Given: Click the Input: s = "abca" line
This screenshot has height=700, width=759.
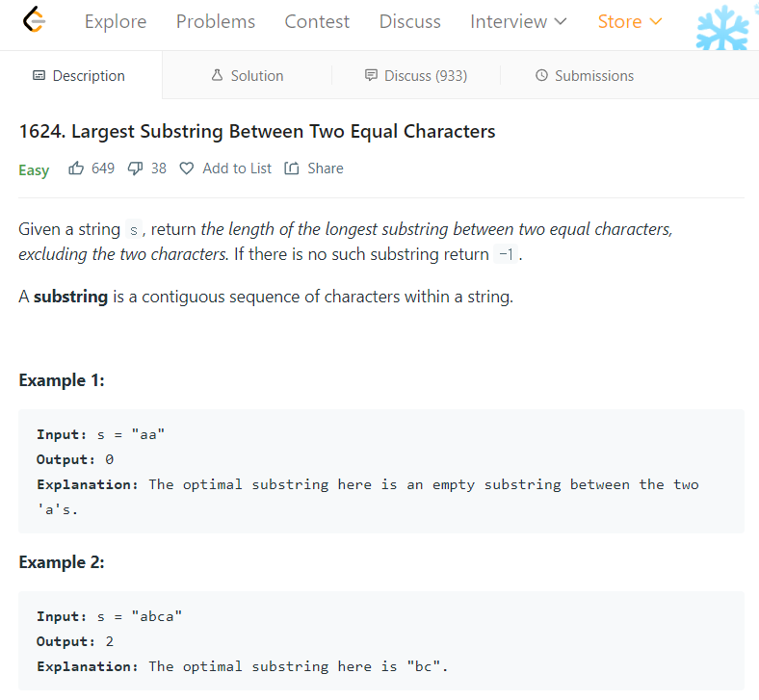Looking at the screenshot, I should click(x=110, y=616).
